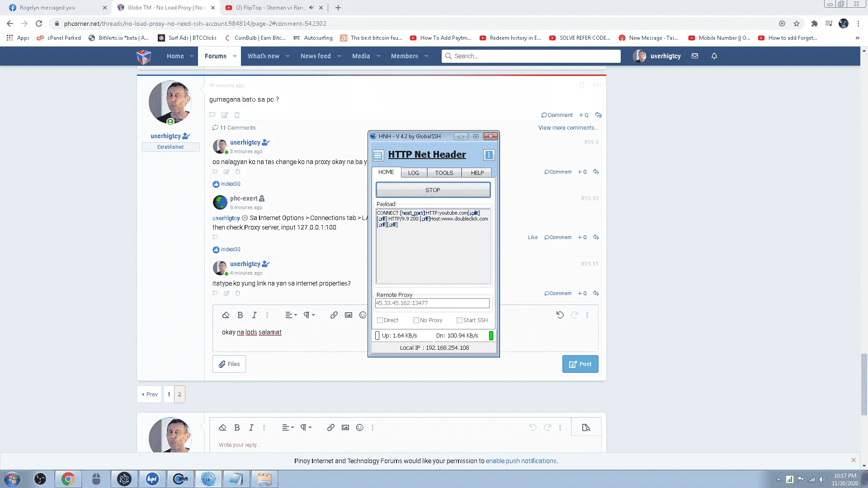Viewport: 868px width, 488px height.
Task: Click STOP button in HNH
Action: point(433,190)
